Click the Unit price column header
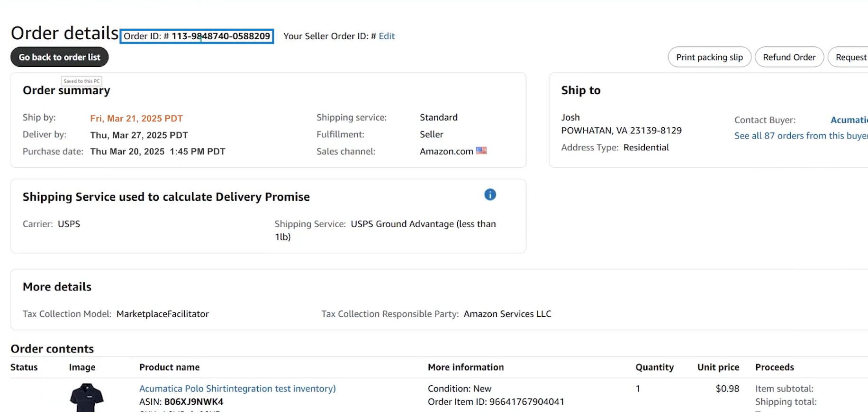868x417 pixels. tap(718, 367)
